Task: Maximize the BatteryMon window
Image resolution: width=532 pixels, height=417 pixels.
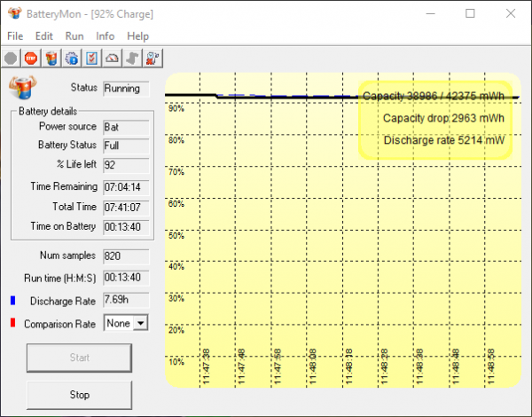Action: click(470, 13)
